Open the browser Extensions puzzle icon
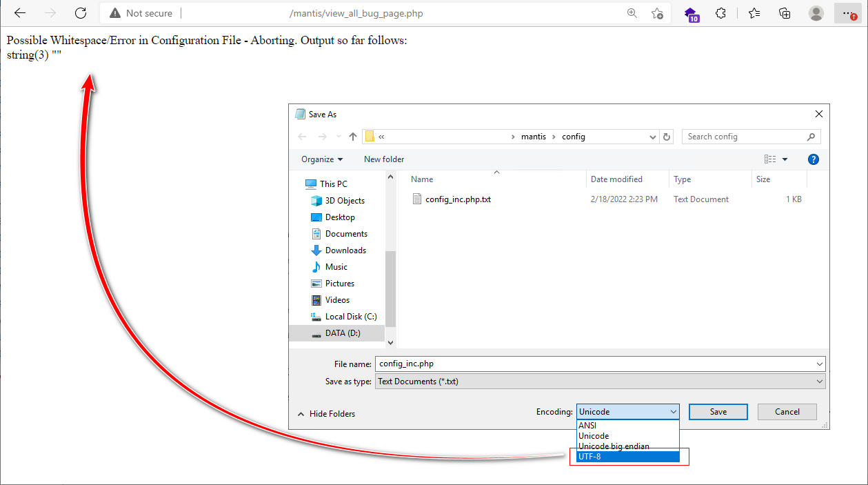 click(x=721, y=13)
